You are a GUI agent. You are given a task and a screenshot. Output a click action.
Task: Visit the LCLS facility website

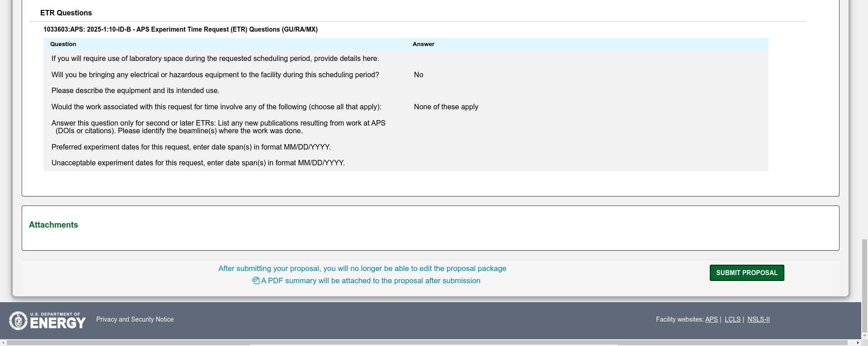pos(732,319)
